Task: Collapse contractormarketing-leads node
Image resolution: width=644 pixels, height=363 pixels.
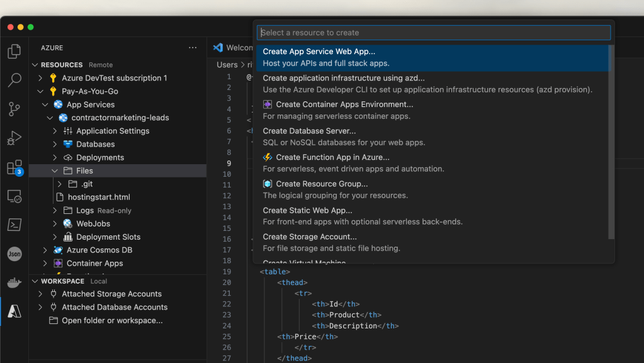Action: coord(50,118)
